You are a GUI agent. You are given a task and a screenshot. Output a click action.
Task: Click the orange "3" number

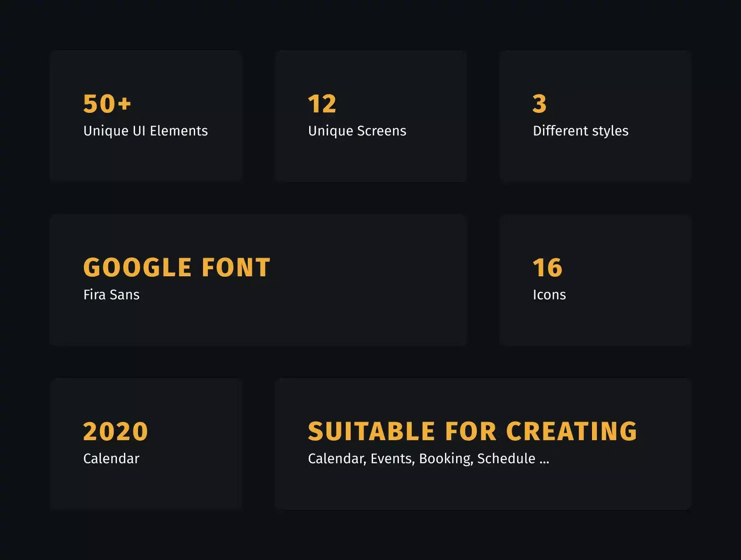coord(539,103)
